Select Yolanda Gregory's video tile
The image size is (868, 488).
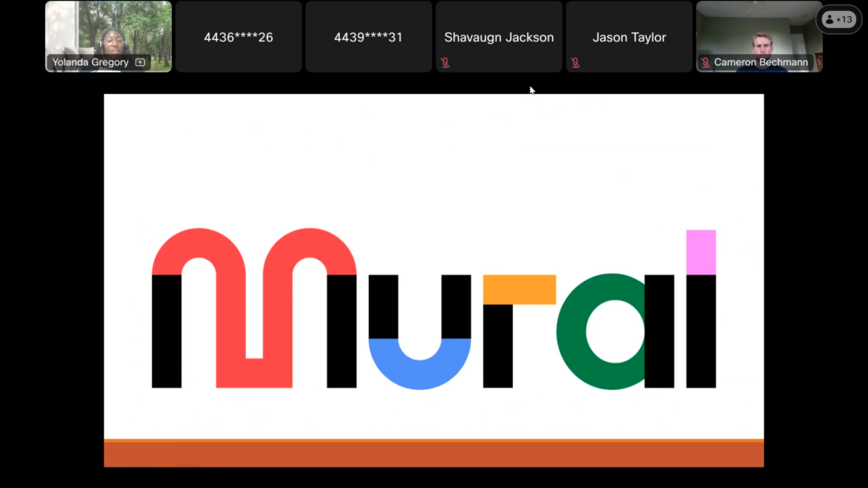108,36
